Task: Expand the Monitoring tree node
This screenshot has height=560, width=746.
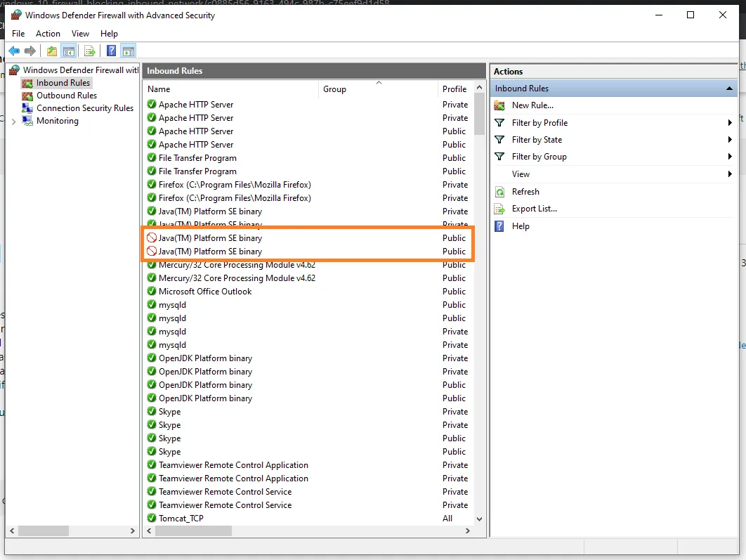Action: tap(14, 122)
